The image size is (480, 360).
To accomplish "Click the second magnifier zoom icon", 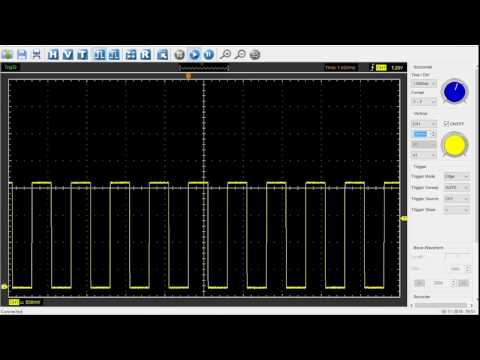I will pyautogui.click(x=240, y=54).
